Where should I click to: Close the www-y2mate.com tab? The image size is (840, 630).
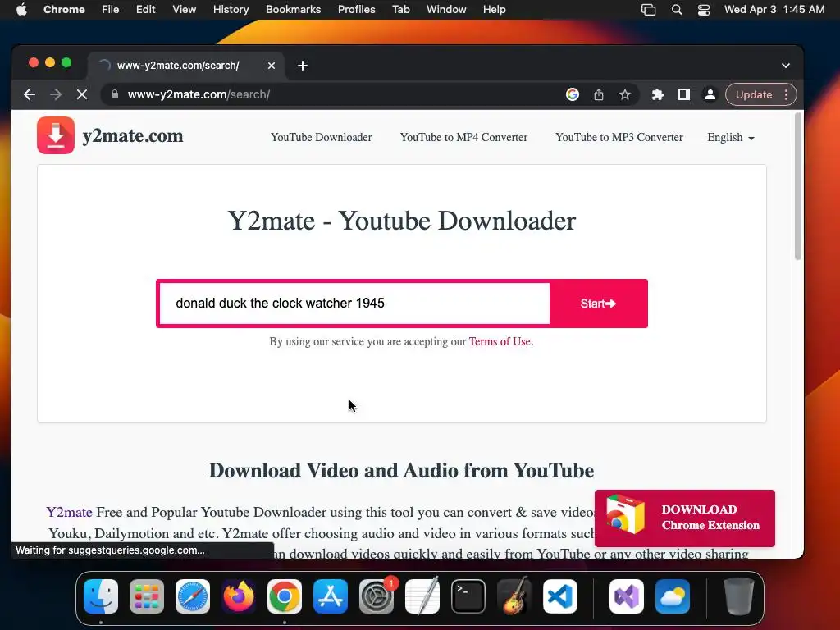(x=272, y=66)
